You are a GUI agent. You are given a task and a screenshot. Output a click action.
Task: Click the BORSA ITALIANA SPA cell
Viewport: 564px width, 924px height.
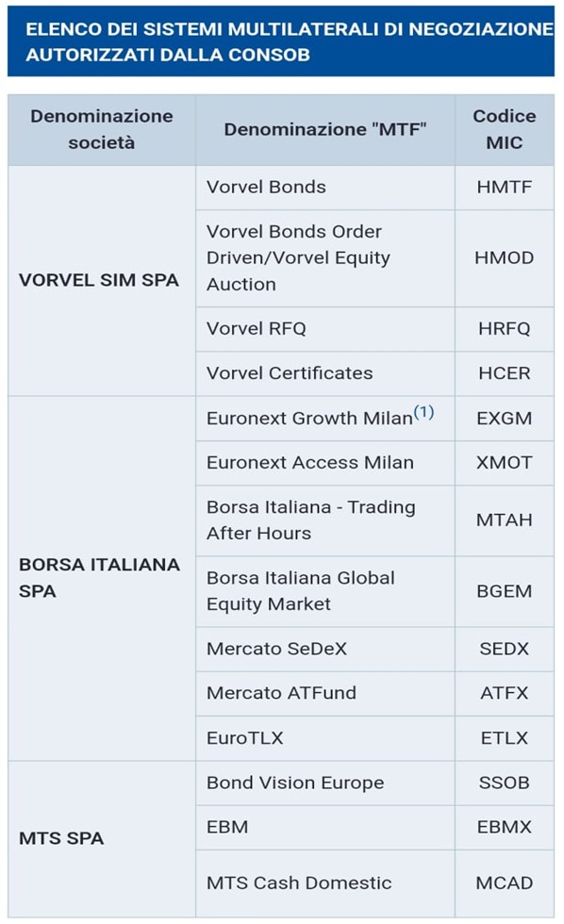point(101,578)
